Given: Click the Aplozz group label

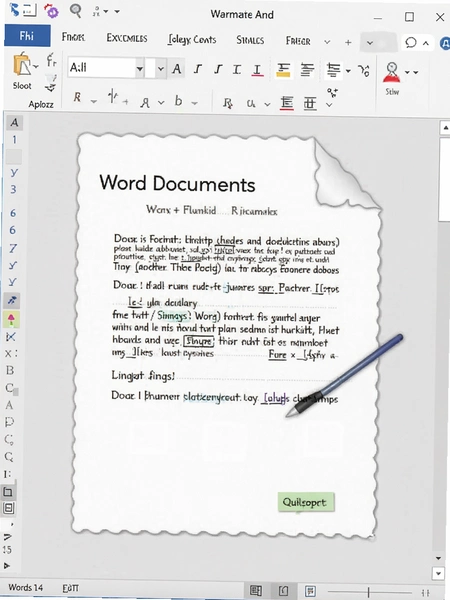Looking at the screenshot, I should pyautogui.click(x=41, y=104).
